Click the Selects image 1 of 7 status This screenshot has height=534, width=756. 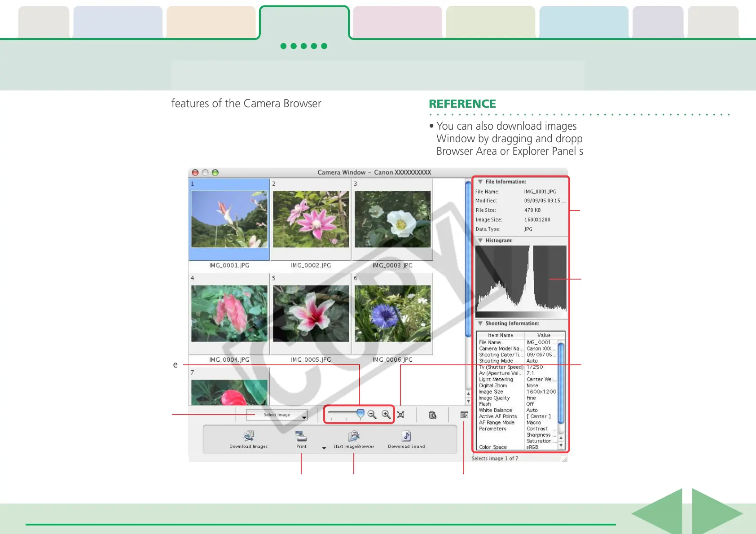pos(495,459)
